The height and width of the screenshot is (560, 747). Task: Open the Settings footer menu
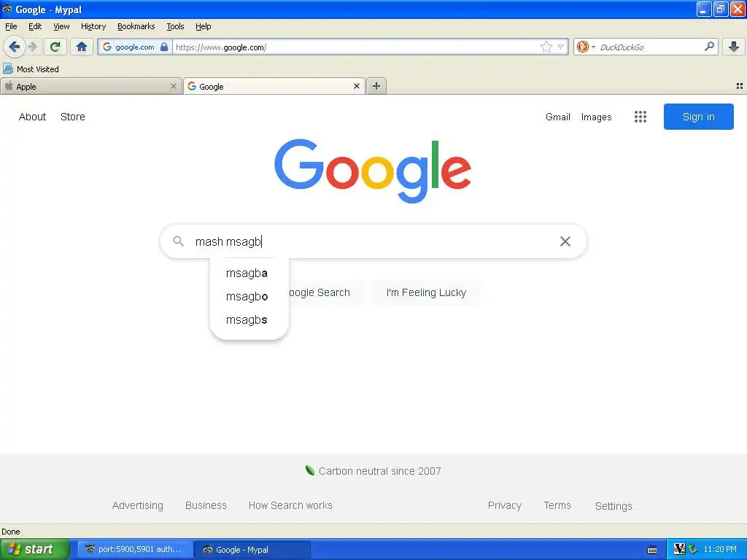click(x=614, y=506)
